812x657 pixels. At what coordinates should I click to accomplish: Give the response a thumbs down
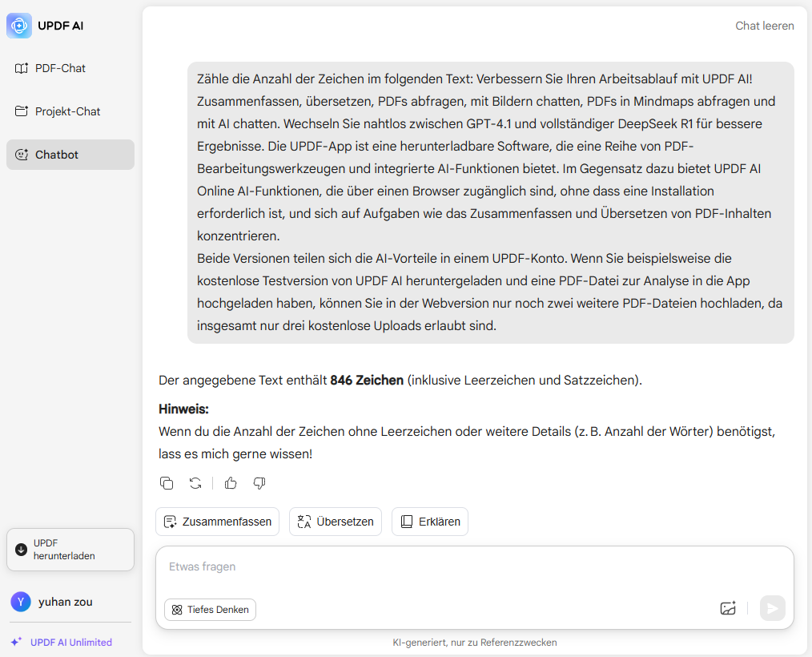pyautogui.click(x=259, y=483)
